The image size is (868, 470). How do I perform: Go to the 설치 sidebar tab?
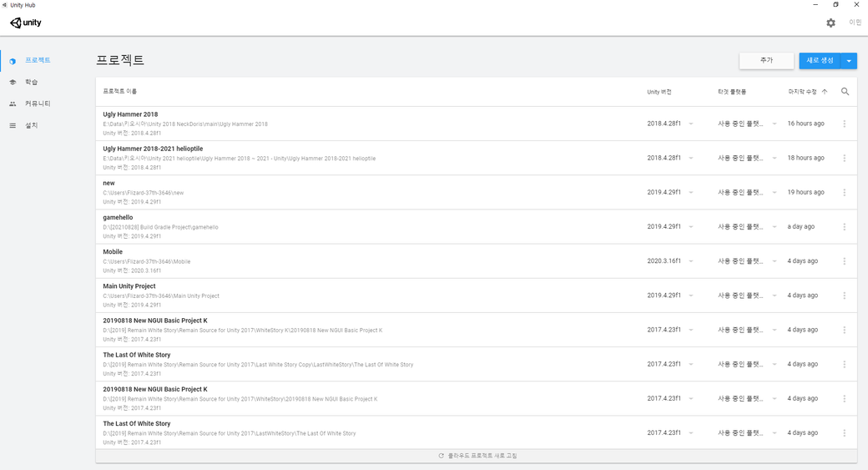[31, 125]
